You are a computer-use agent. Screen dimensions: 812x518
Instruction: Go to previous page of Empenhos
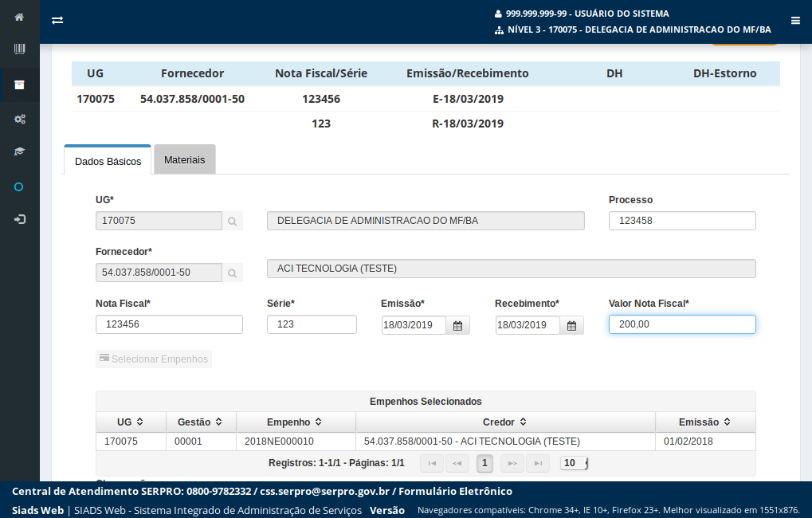click(x=457, y=463)
